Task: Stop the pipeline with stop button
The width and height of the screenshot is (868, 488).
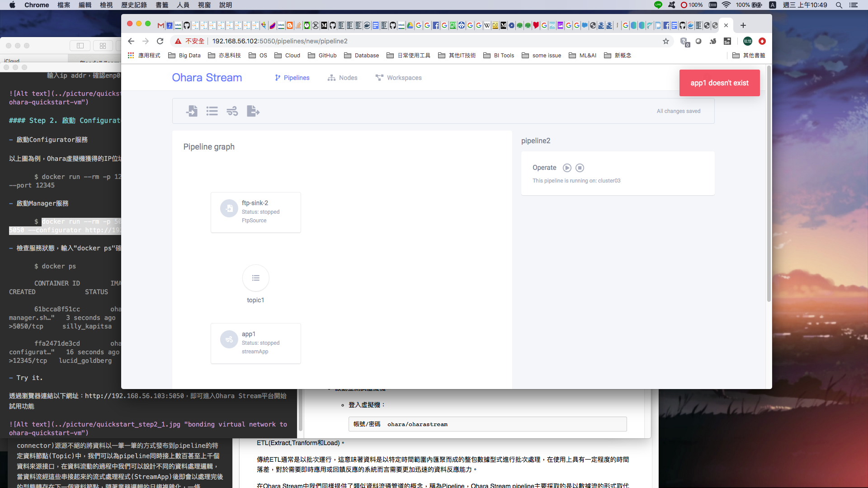Action: (x=580, y=168)
